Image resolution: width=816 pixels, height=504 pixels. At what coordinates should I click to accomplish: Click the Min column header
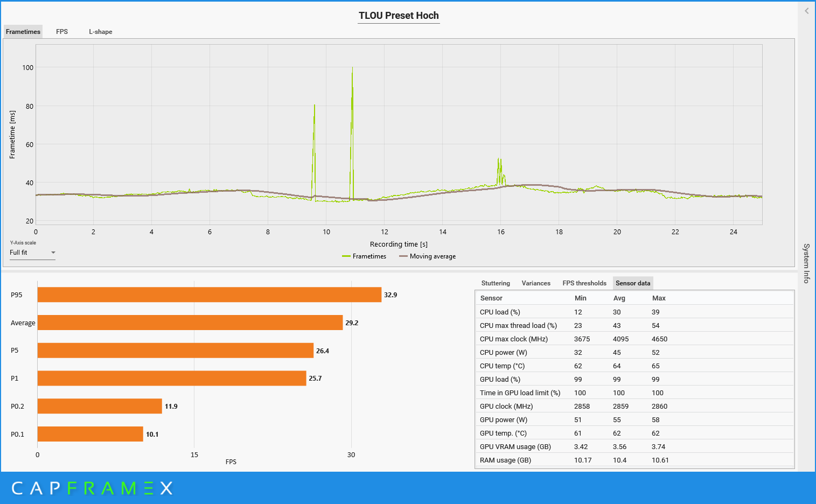click(x=581, y=298)
